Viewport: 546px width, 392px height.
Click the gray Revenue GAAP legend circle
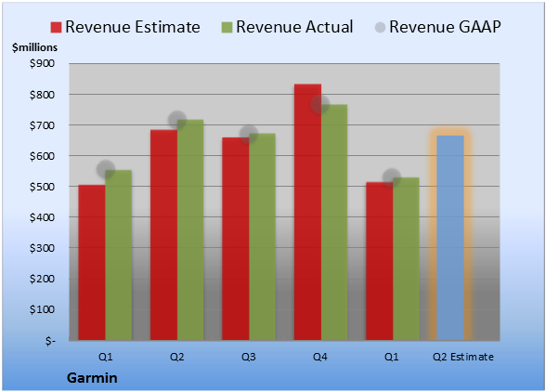(381, 28)
